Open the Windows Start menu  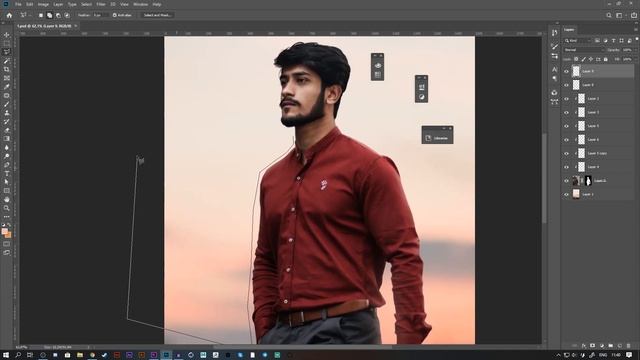(x=6, y=355)
